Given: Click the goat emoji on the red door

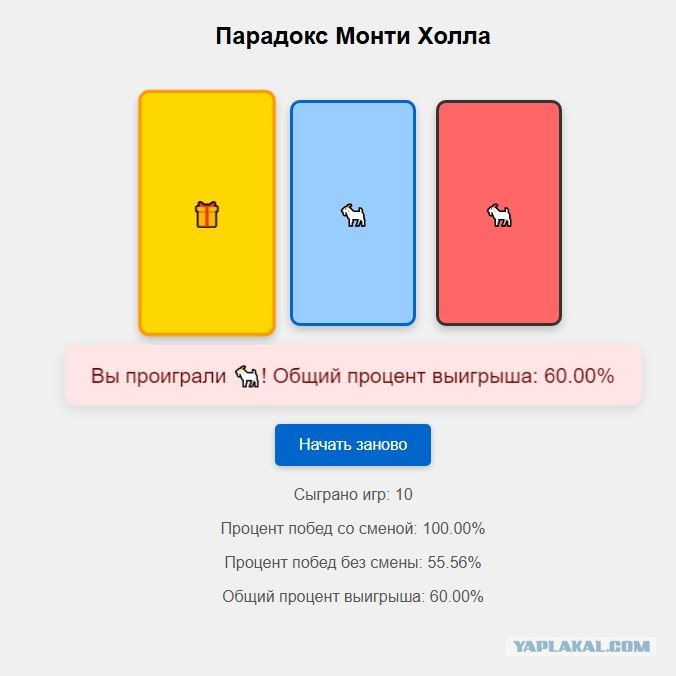Looking at the screenshot, I should click(499, 215).
